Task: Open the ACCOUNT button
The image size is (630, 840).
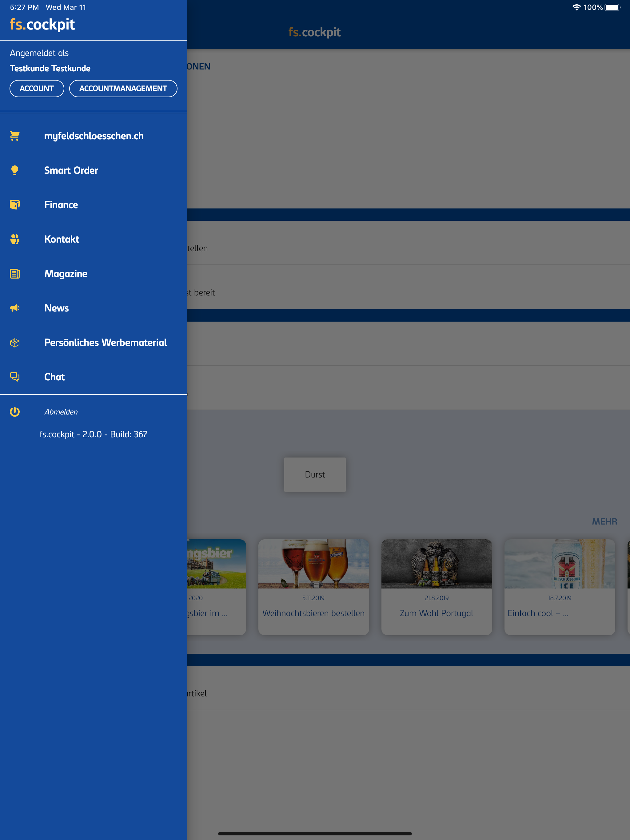Action: click(37, 89)
